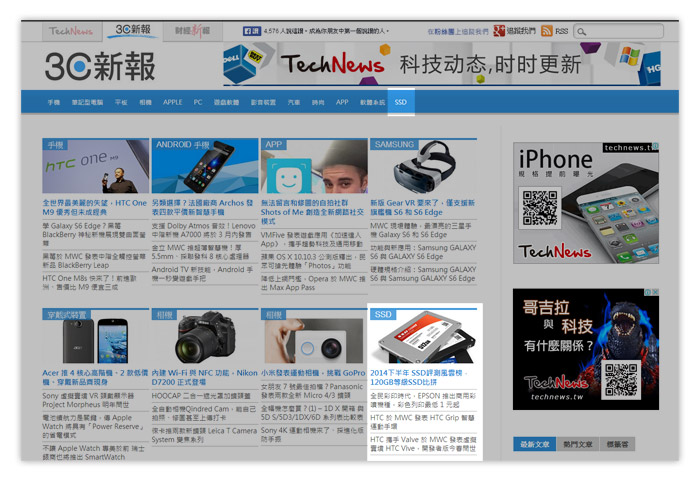Select the 熱門文章 sidebar tab
The width and height of the screenshot is (700, 483).
[578, 444]
